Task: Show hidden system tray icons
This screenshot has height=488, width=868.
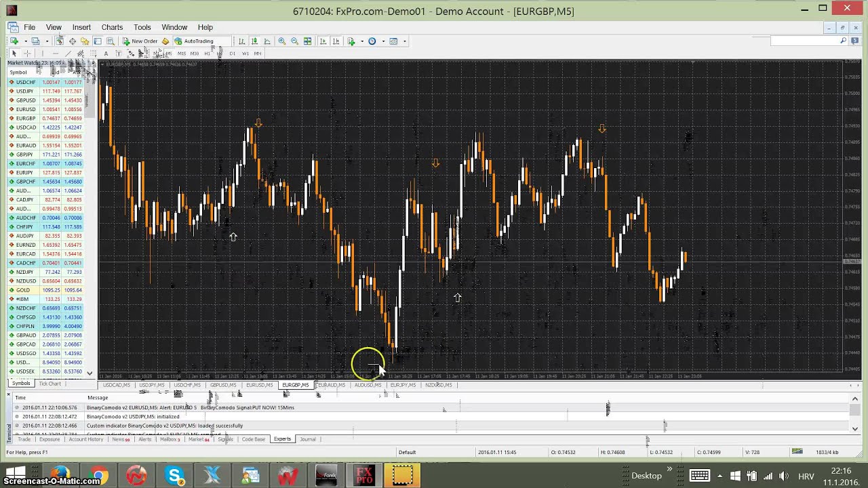Action: 719,476
